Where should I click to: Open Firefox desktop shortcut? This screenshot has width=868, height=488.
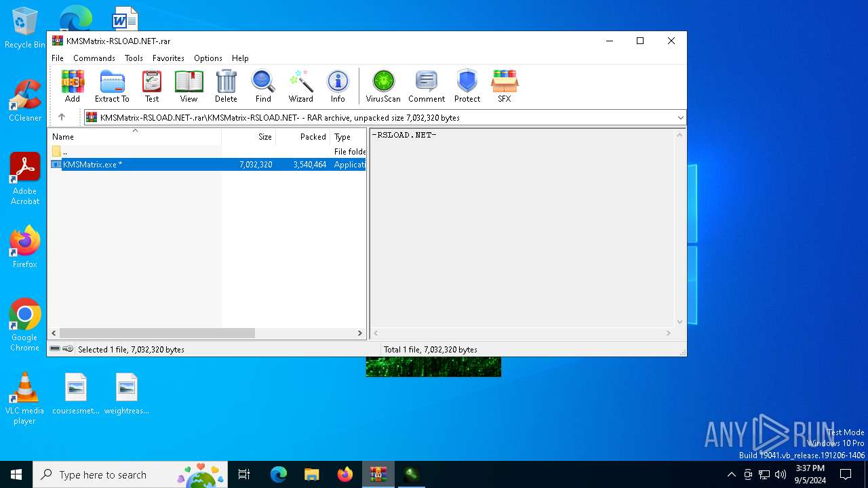[x=25, y=247]
